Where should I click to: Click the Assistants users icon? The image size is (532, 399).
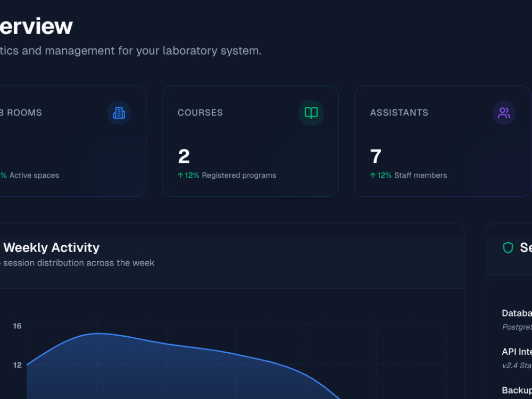pyautogui.click(x=504, y=113)
